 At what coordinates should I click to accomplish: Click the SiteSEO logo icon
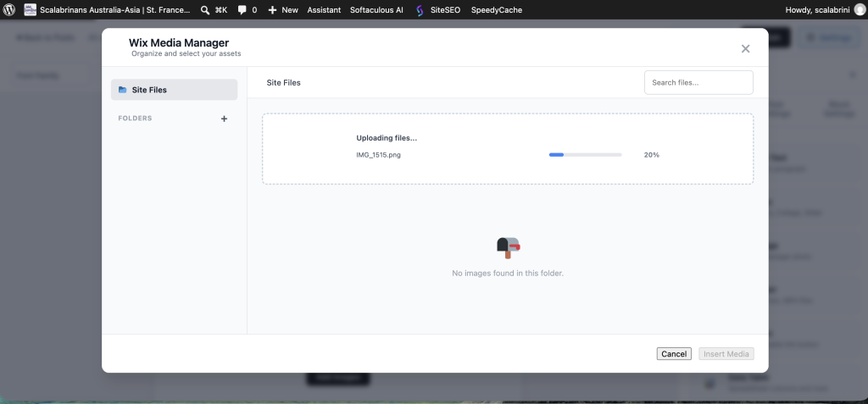click(420, 10)
